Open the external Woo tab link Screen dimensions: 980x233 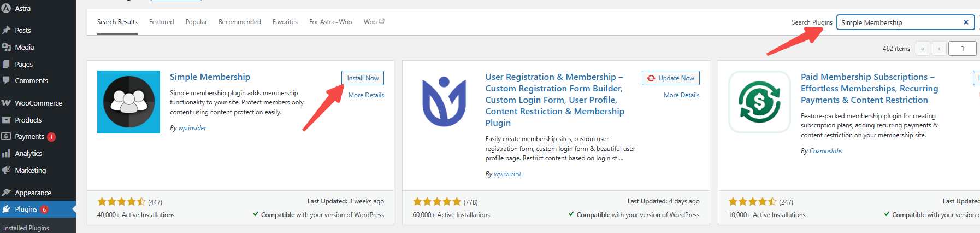pos(374,22)
